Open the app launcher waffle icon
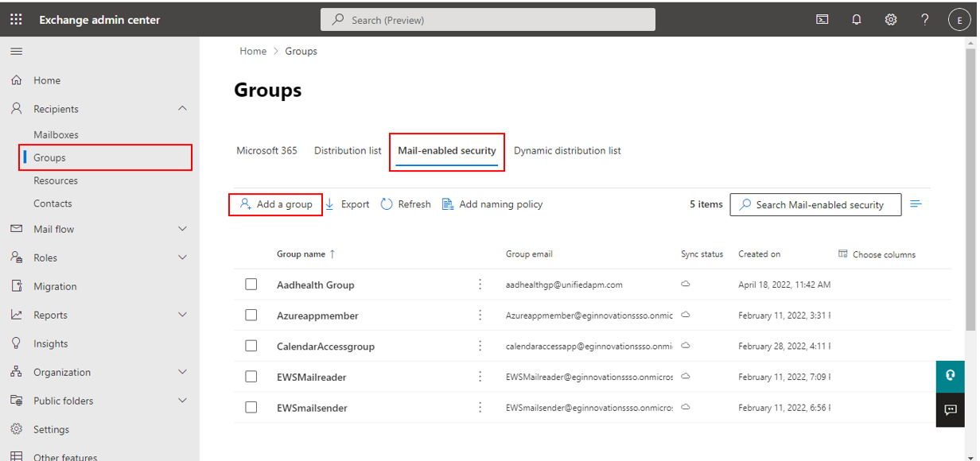This screenshot has height=461, width=980. coord(16,20)
